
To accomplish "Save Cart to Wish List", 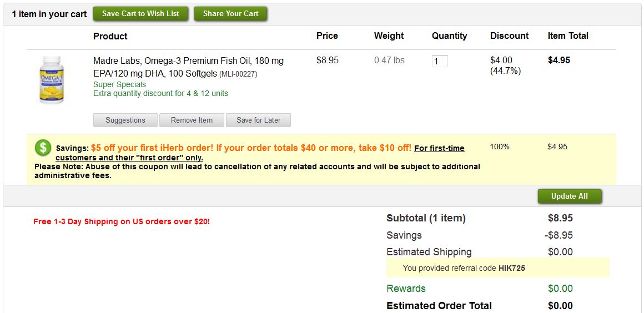I will tap(140, 13).
